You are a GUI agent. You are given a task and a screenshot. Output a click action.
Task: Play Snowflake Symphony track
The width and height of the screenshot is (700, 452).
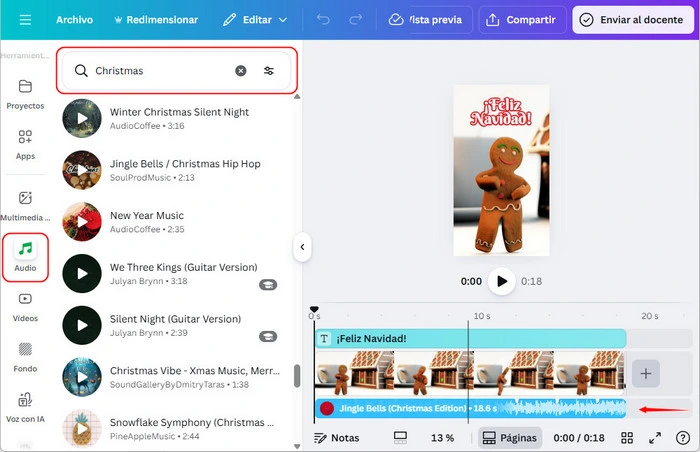pos(82,429)
